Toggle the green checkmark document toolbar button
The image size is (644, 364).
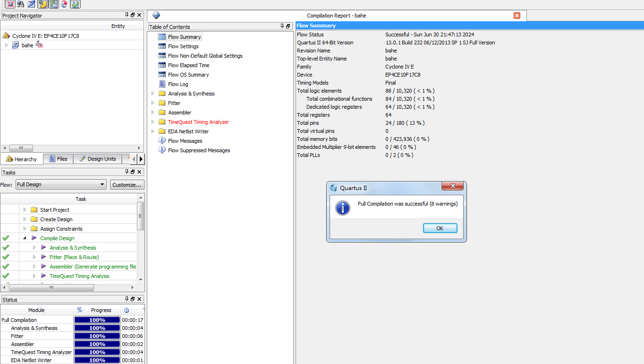tap(75, 4)
